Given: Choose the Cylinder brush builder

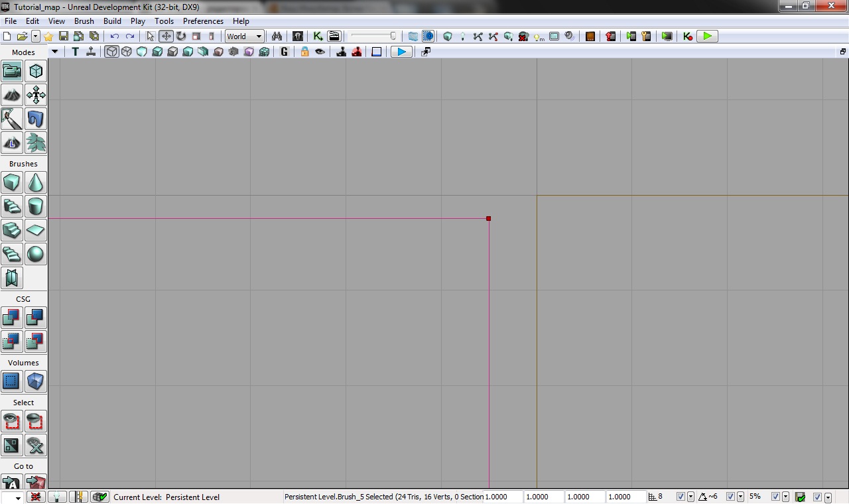Looking at the screenshot, I should click(x=36, y=206).
